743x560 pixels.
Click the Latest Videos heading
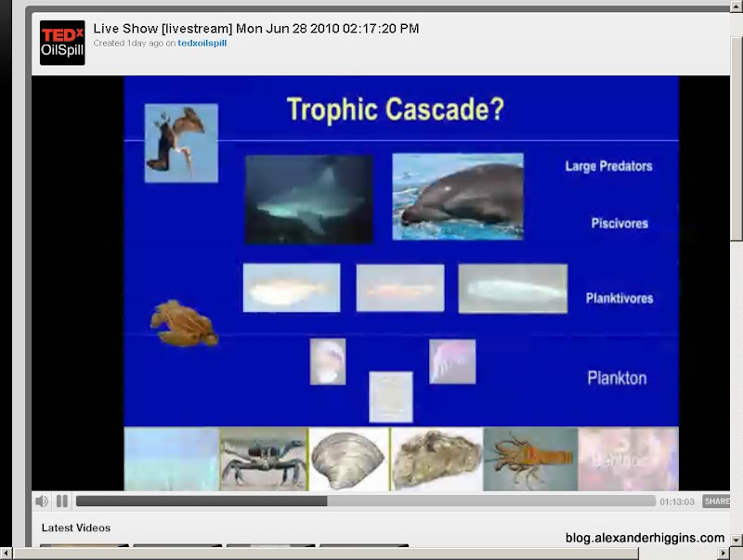[x=76, y=527]
